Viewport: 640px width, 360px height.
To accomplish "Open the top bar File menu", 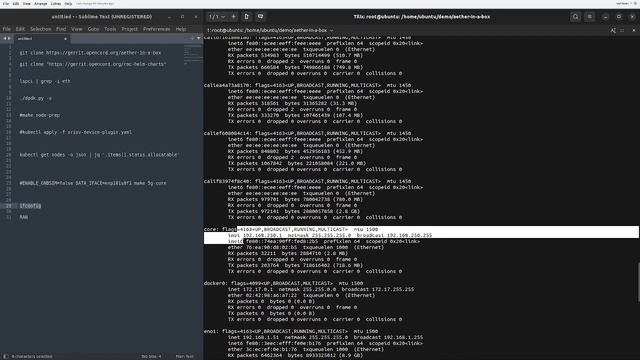I will tap(6, 4).
